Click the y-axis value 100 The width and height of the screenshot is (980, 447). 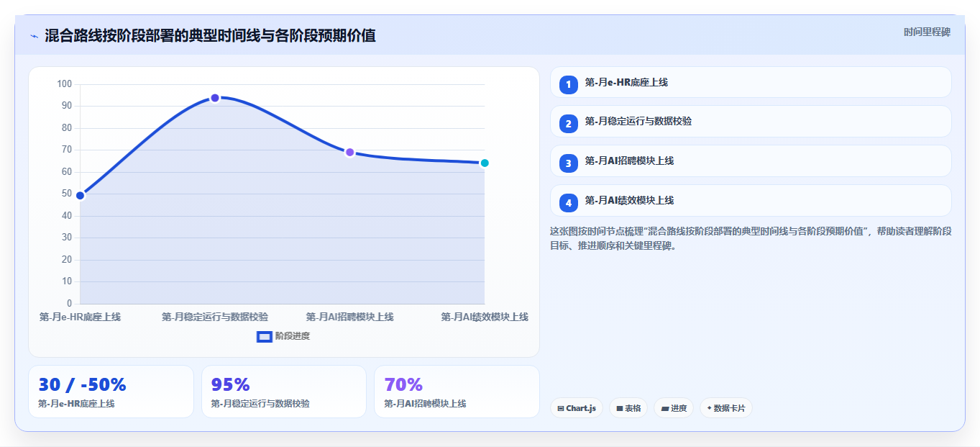(x=65, y=84)
